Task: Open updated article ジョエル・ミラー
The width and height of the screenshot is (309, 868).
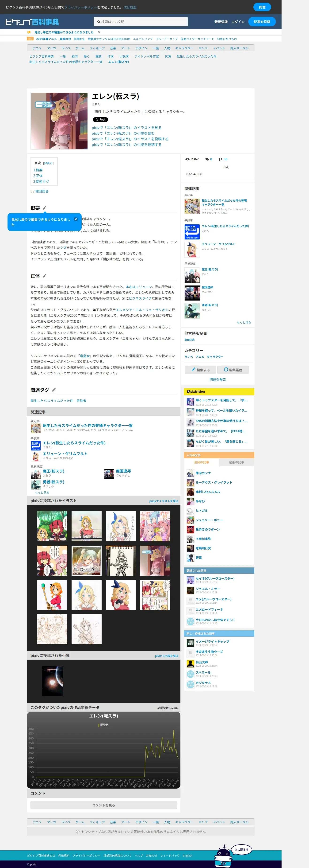Action: tap(208, 589)
